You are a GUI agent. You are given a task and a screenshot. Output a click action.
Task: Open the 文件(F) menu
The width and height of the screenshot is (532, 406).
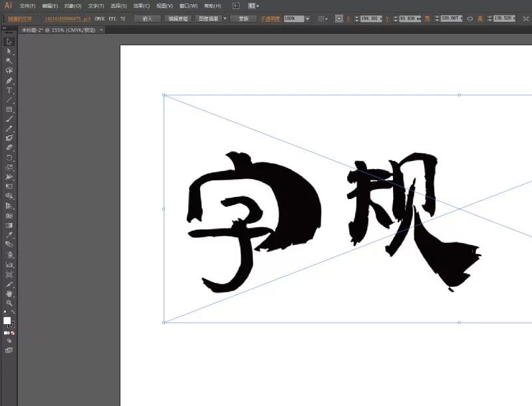[27, 5]
